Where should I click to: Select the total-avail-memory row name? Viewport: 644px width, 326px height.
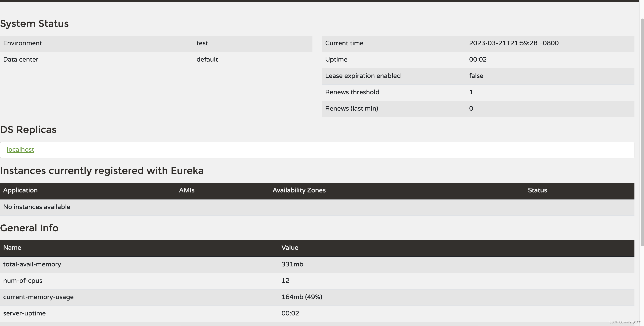click(32, 264)
